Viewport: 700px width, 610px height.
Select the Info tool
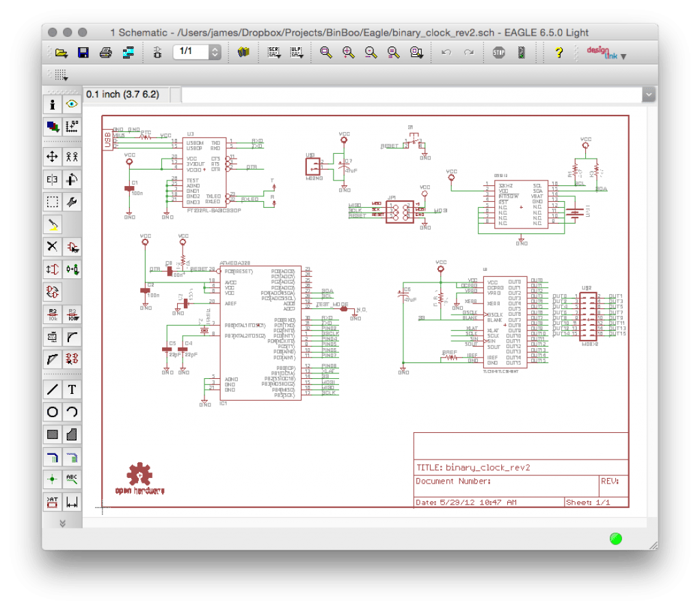[53, 104]
